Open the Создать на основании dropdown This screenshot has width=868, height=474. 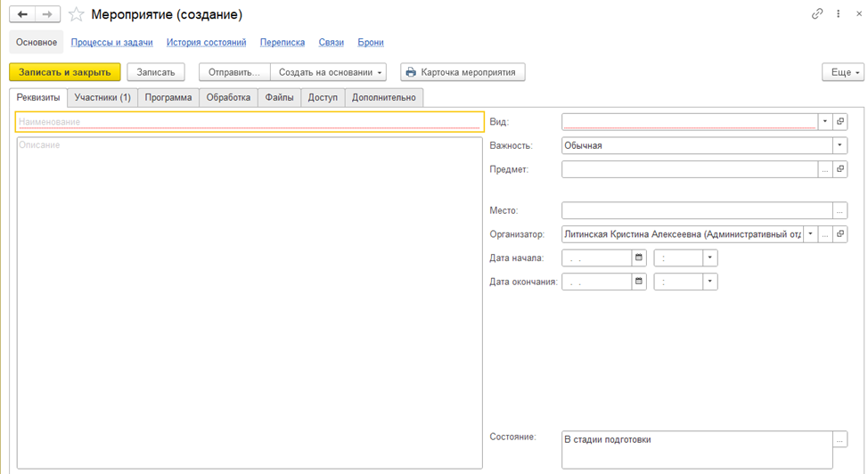(330, 72)
